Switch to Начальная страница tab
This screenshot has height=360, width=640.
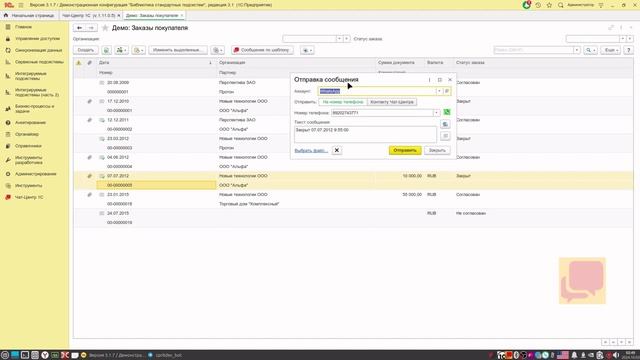point(29,15)
